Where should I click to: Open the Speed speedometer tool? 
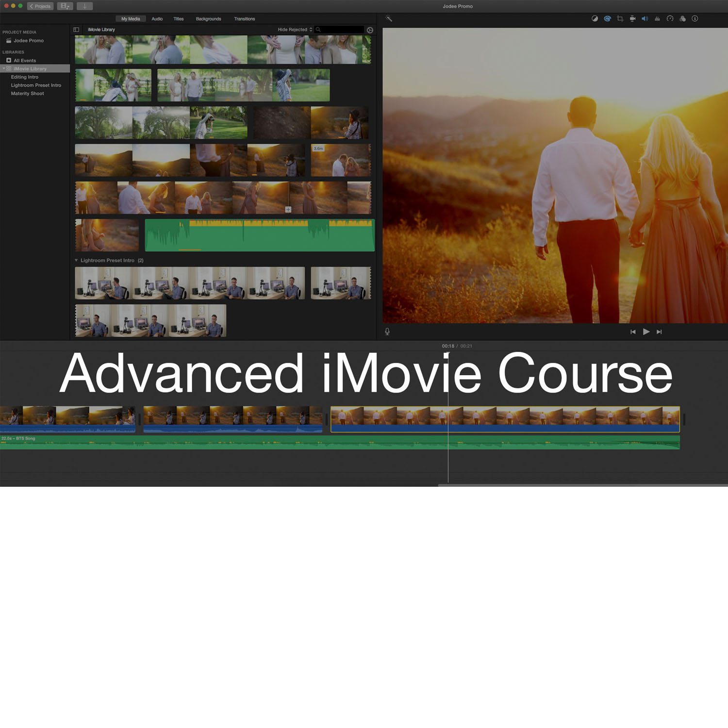670,18
